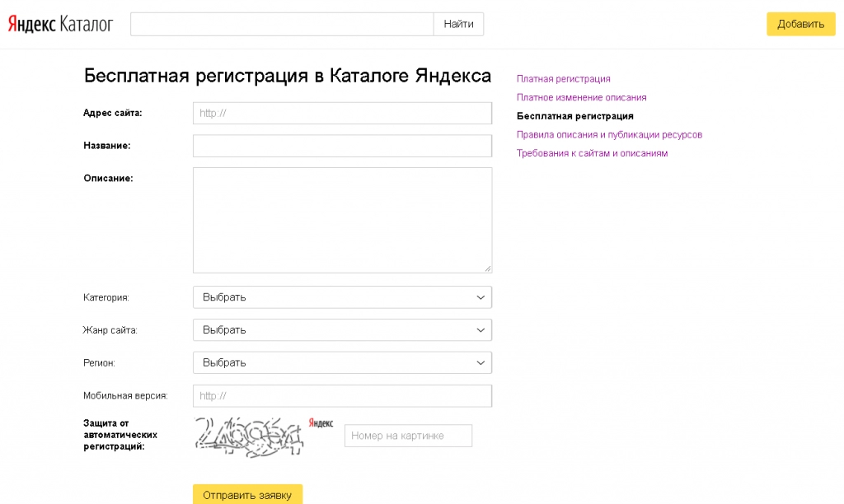Open Требования к сайтам и описаниям link
This screenshot has width=844, height=504.
pos(592,153)
